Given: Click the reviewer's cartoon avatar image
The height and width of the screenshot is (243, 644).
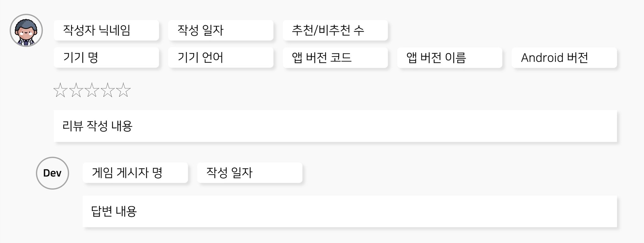Looking at the screenshot, I should pyautogui.click(x=26, y=30).
